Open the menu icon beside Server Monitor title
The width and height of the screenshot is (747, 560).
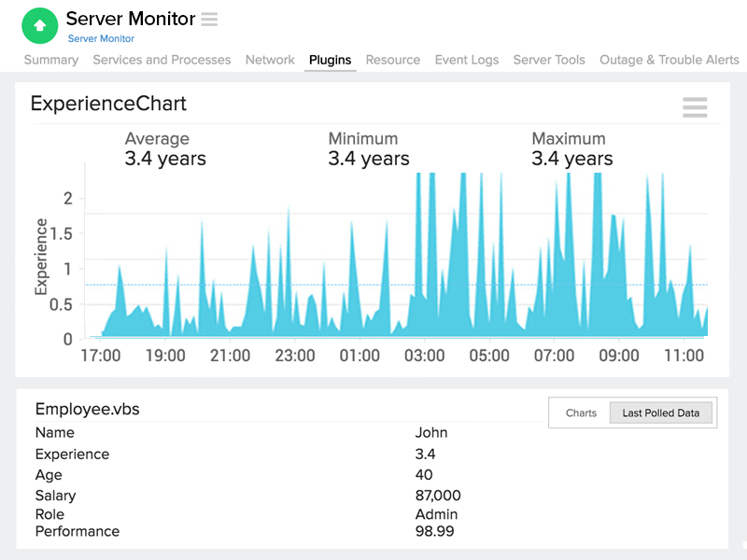(x=209, y=19)
